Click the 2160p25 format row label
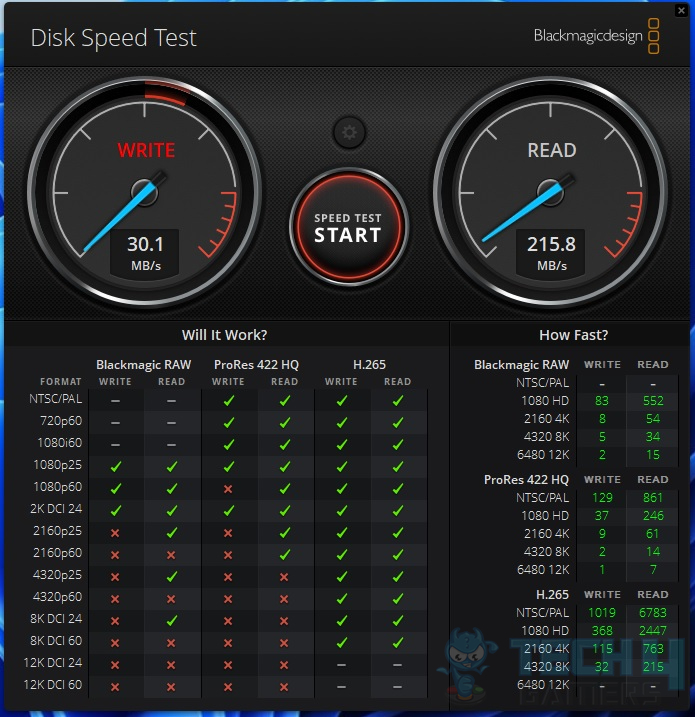Viewport: 695px width, 717px height. [58, 530]
